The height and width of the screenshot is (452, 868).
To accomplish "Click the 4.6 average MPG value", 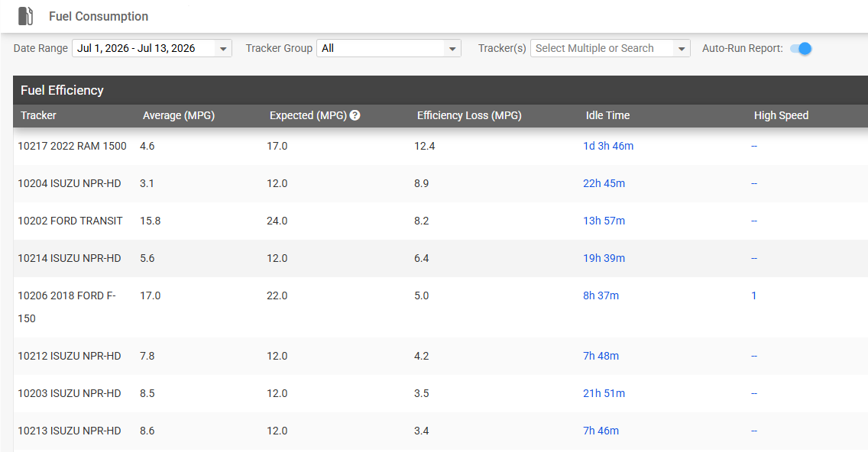I will [x=147, y=146].
